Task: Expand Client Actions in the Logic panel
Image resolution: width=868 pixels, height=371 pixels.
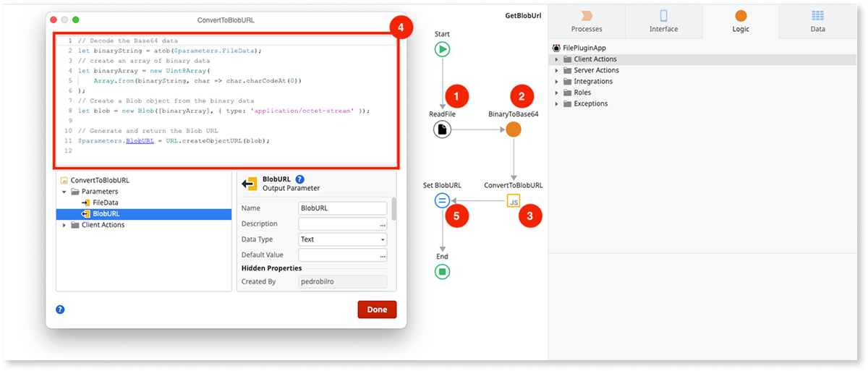Action: [x=556, y=59]
